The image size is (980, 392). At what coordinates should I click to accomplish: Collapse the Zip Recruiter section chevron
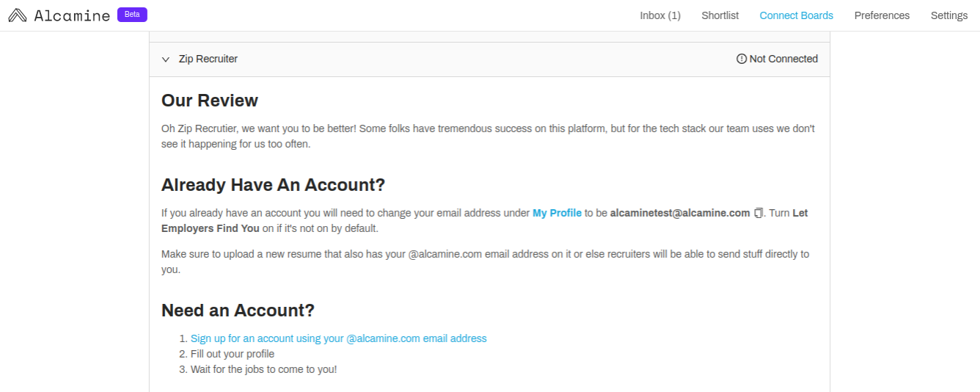click(x=166, y=59)
